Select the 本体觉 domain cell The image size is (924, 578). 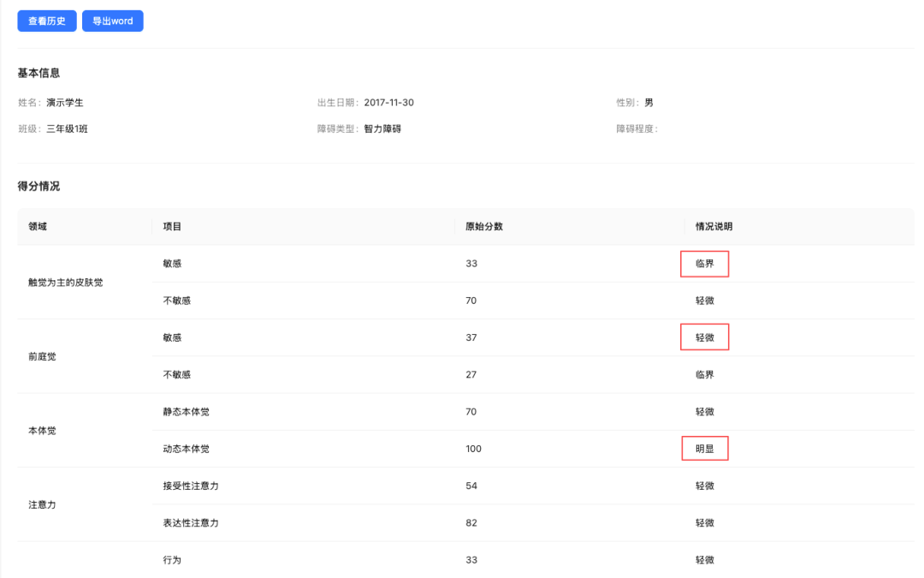tap(43, 431)
